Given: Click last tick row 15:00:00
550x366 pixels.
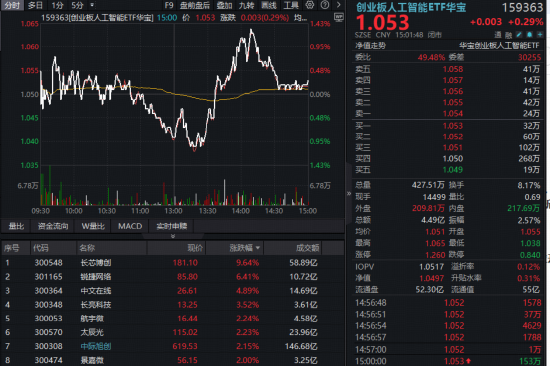Looking at the screenshot, I should tap(448, 361).
